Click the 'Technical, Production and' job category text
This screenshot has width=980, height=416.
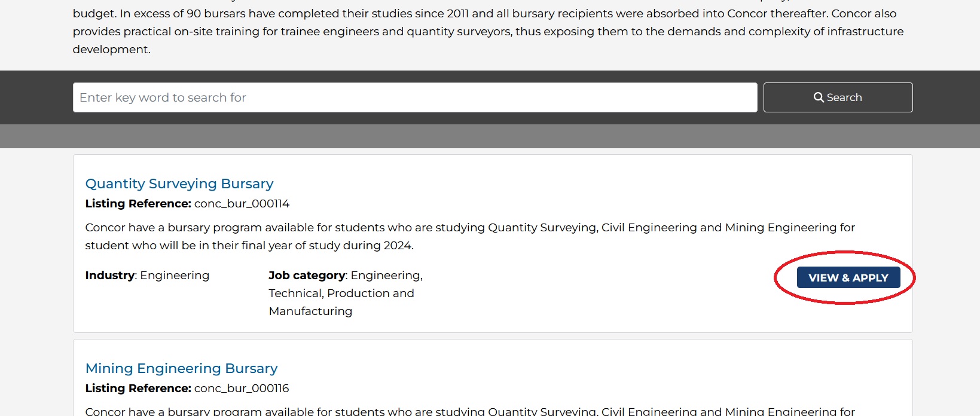(341, 293)
